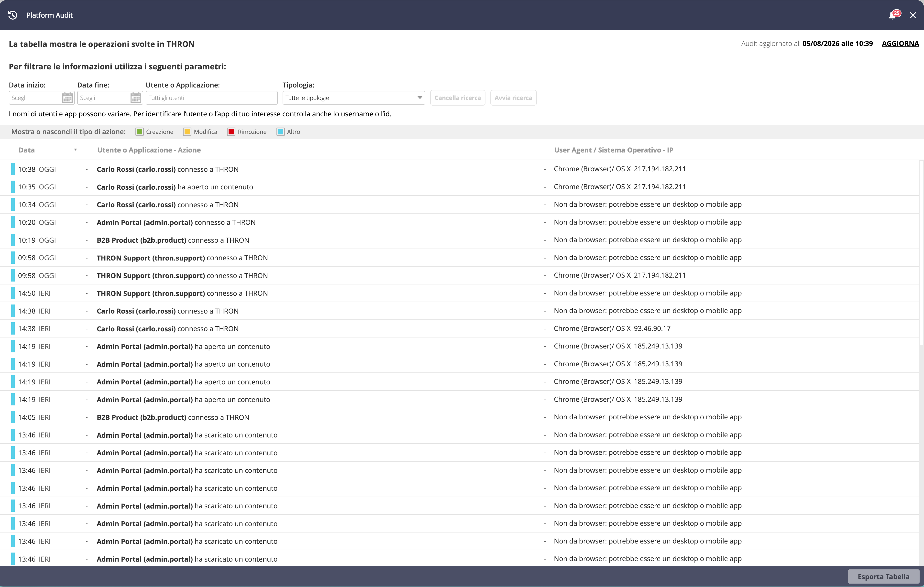924x587 pixels.
Task: Toggle the yellow Modifica action filter
Action: point(187,131)
